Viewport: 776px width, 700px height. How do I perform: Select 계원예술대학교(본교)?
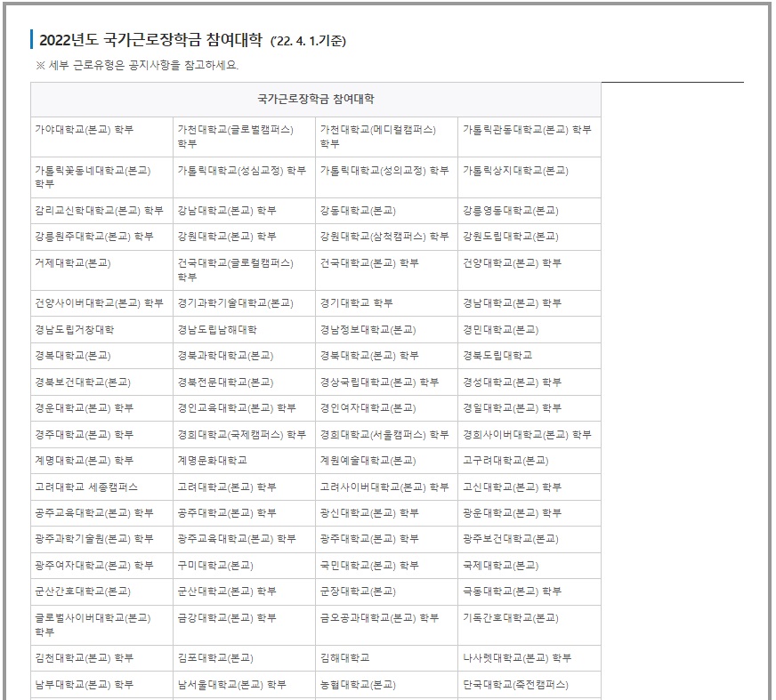(x=368, y=461)
